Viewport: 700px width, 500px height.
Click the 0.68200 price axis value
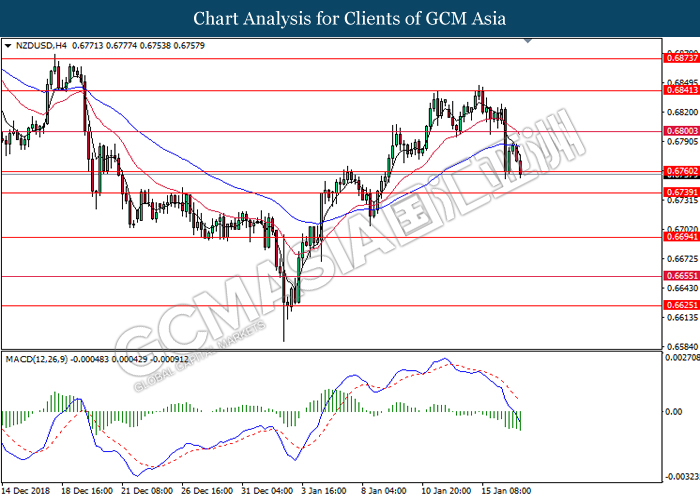[682, 112]
